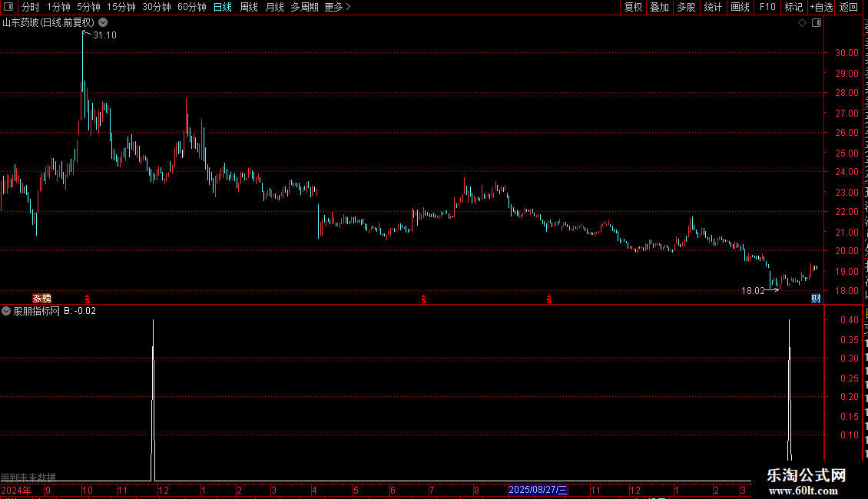Click the S marker near late August 2025
868x499 pixels.
[549, 299]
